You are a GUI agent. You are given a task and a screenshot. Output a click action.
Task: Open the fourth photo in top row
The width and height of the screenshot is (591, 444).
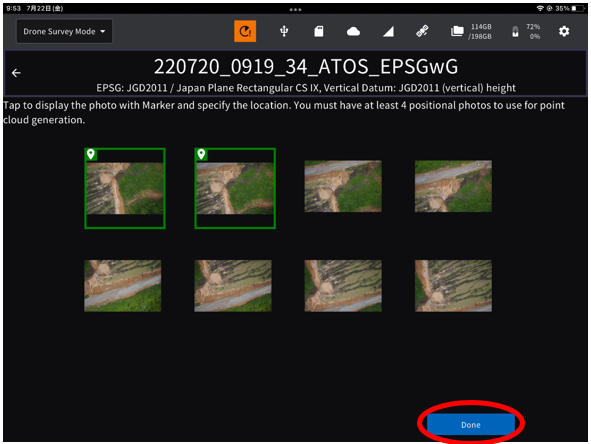tap(453, 186)
